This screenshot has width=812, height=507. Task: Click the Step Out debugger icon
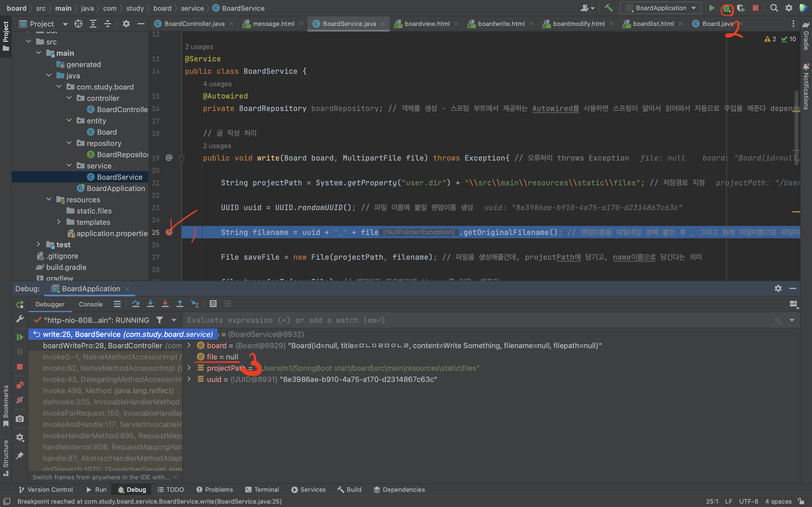click(180, 304)
